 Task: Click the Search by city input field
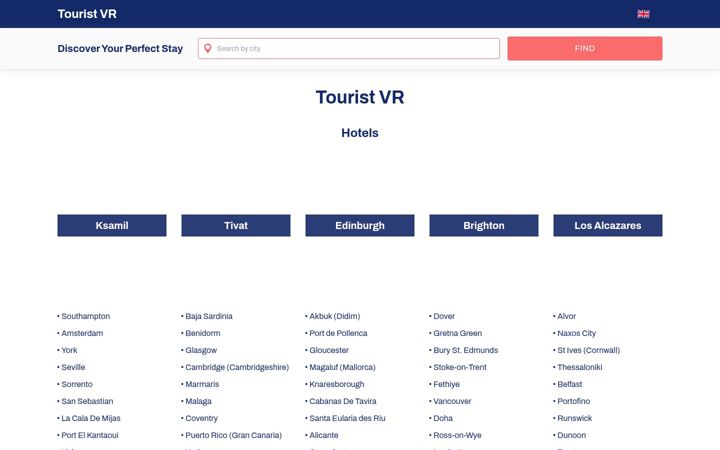tap(349, 48)
